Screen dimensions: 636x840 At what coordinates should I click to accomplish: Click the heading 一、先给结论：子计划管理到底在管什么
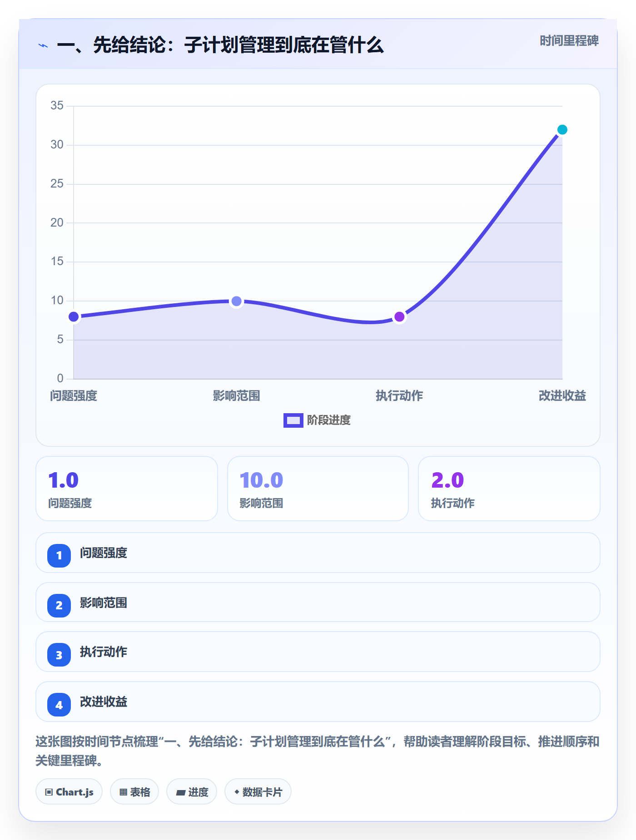point(220,45)
